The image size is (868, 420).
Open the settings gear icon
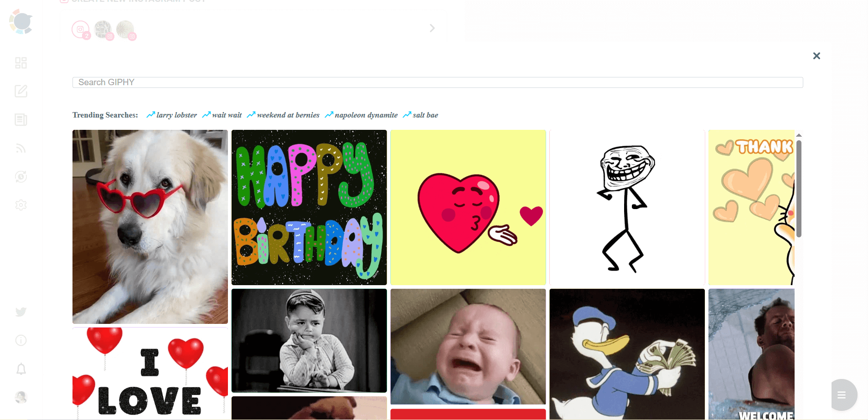pos(21,205)
